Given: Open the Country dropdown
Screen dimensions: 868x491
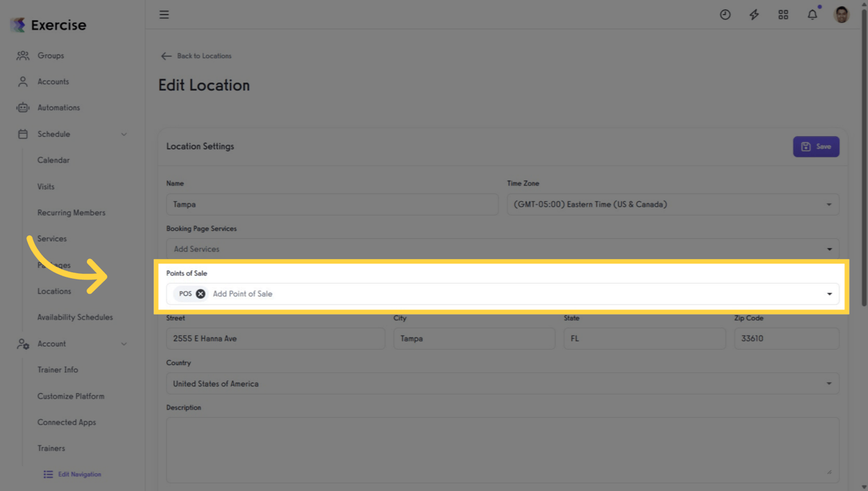Looking at the screenshot, I should 828,384.
